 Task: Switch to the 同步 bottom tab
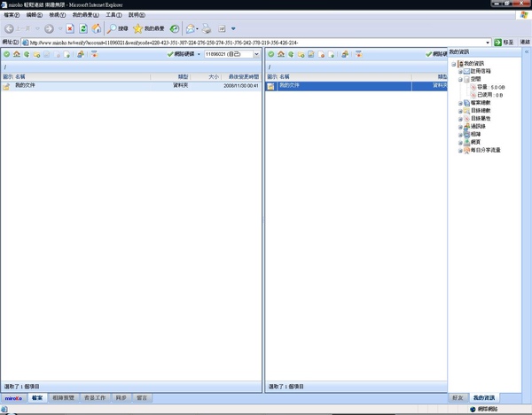(121, 397)
